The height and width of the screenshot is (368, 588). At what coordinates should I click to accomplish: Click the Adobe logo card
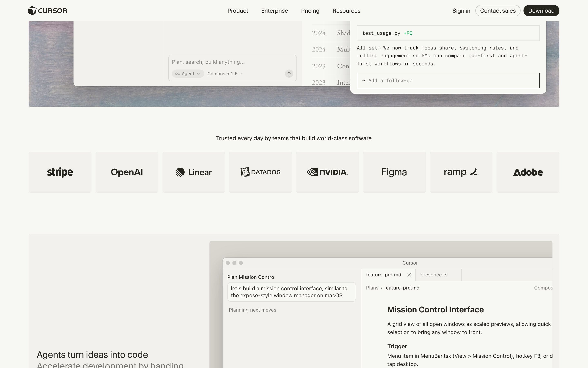click(x=528, y=172)
